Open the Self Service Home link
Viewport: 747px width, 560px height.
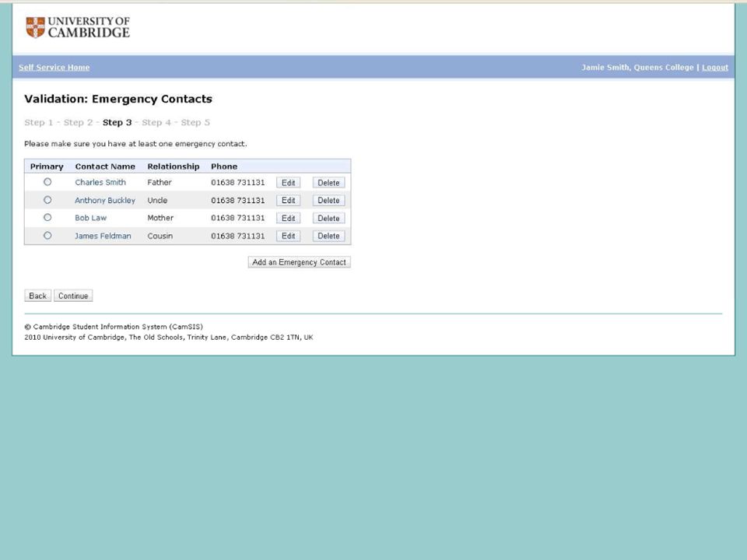coord(54,68)
